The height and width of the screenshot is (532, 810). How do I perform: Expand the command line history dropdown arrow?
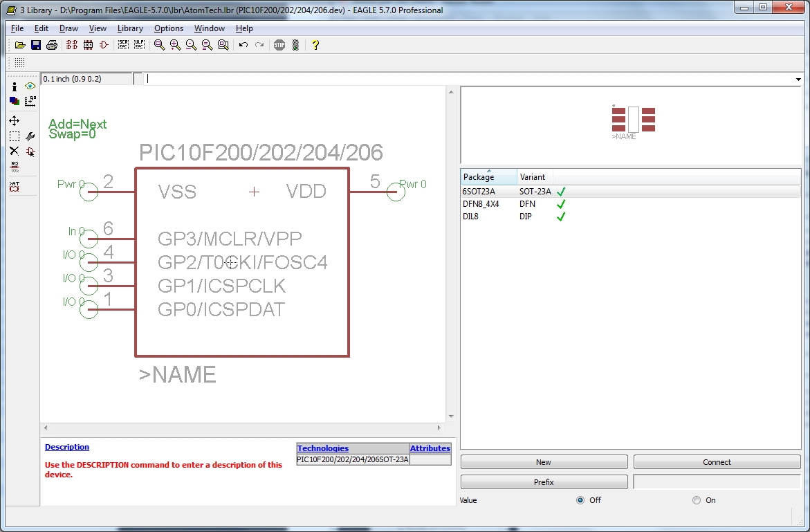click(x=798, y=79)
